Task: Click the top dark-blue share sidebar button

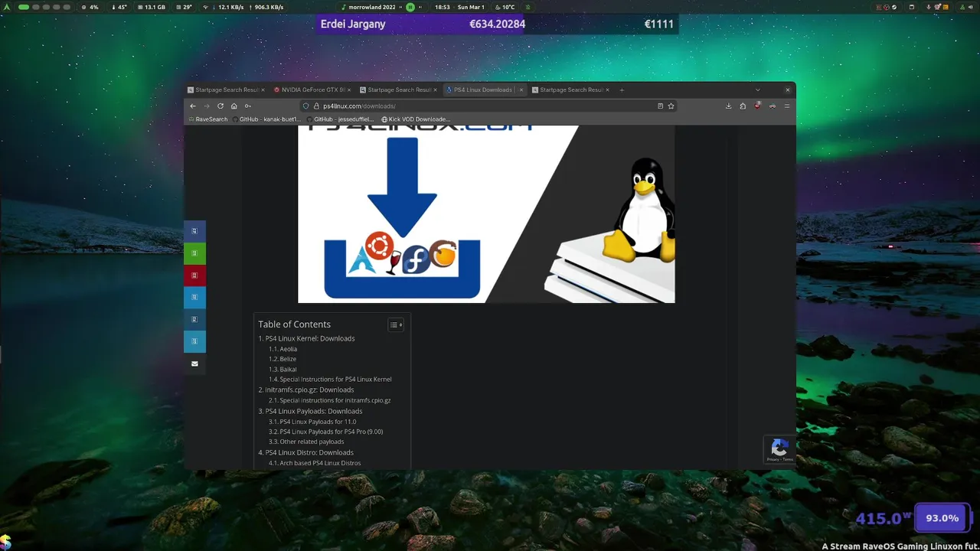Action: pos(194,231)
